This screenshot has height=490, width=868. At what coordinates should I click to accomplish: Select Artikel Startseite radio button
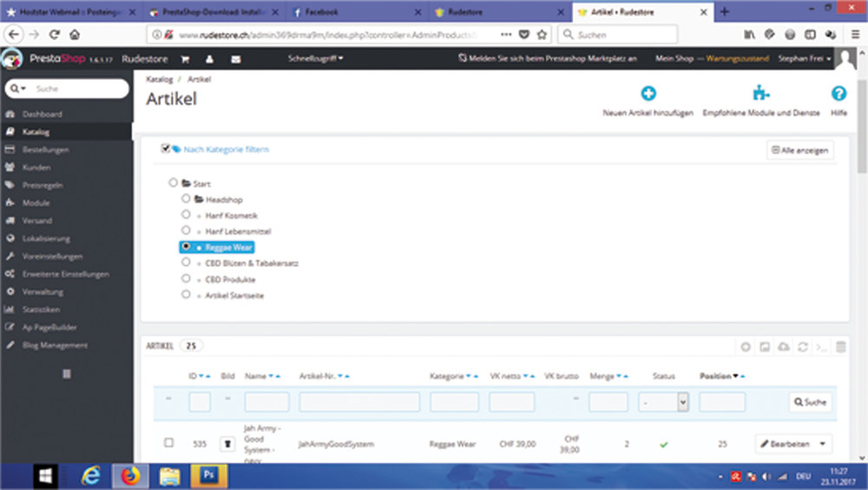click(x=186, y=295)
